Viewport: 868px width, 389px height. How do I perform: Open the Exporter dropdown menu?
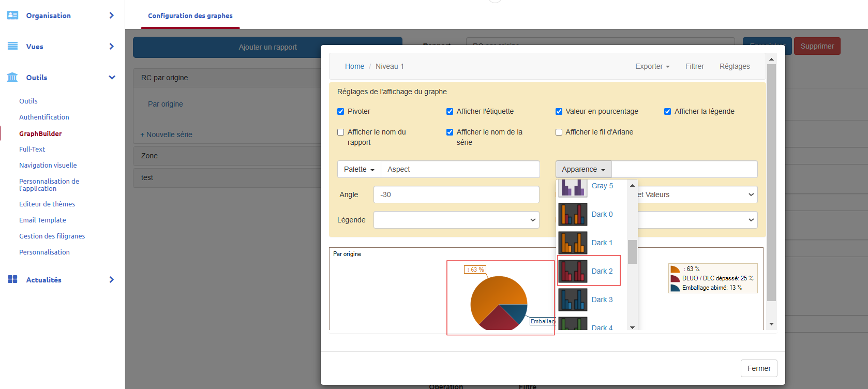coord(652,66)
